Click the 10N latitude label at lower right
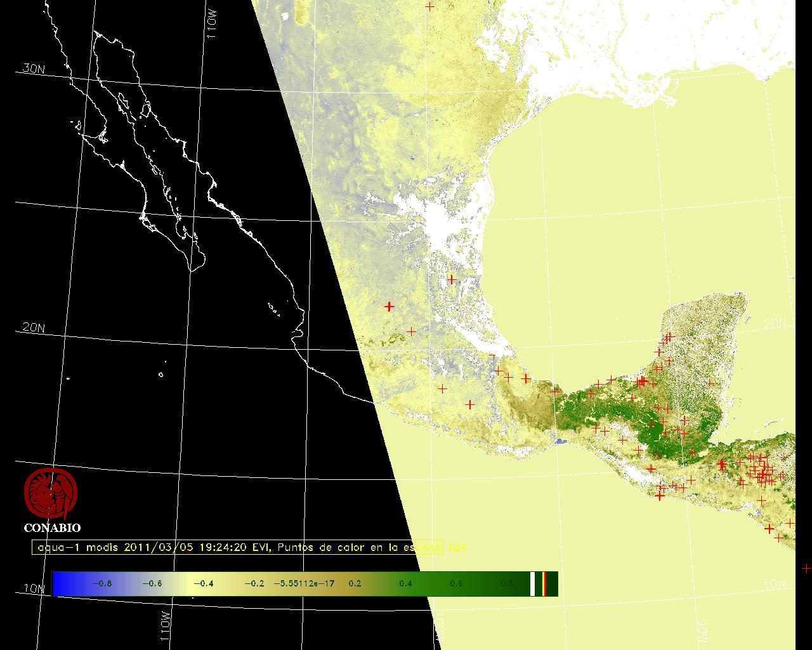812x650 pixels. (774, 585)
